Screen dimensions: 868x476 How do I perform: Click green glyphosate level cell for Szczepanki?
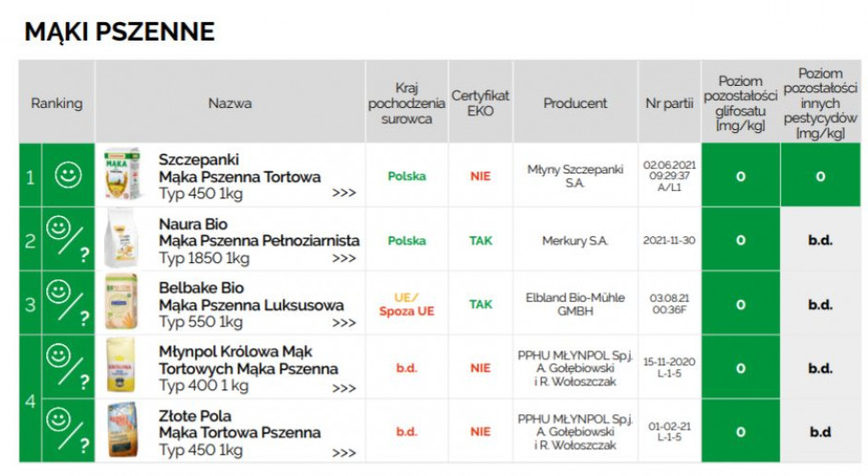tap(741, 176)
